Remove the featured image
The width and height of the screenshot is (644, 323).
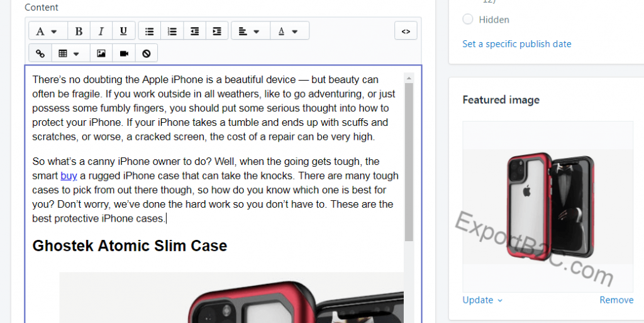pyautogui.click(x=616, y=300)
